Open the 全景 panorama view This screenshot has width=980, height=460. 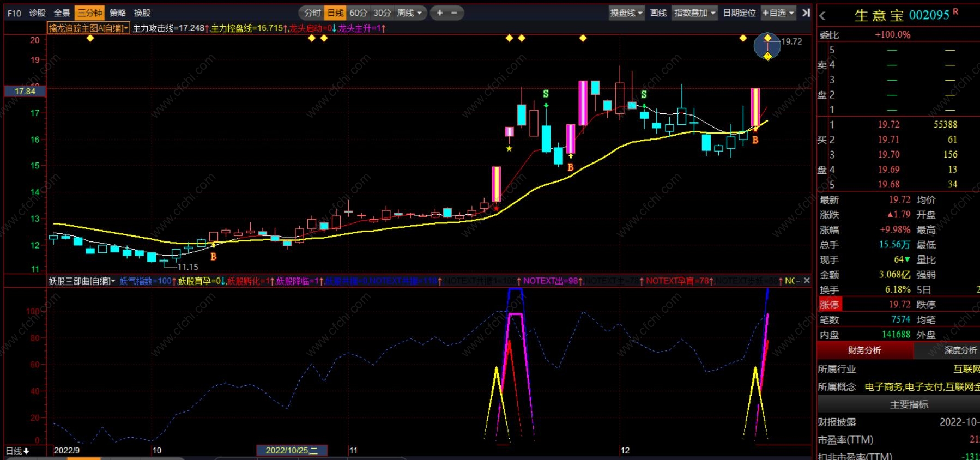(x=62, y=13)
